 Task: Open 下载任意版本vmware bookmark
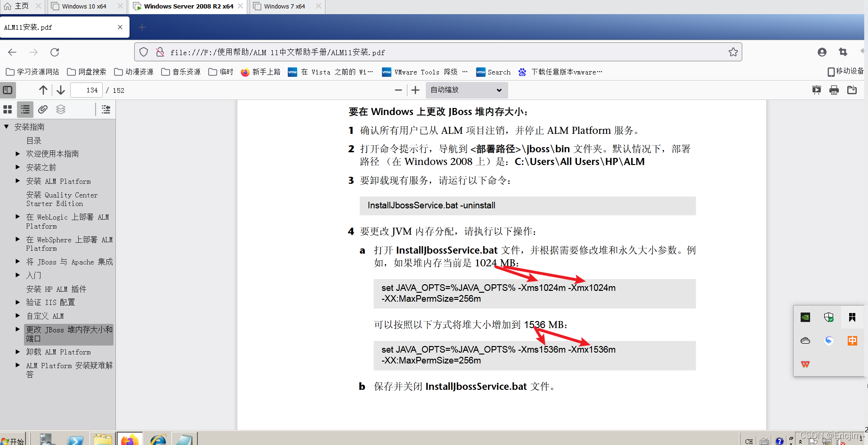point(560,72)
